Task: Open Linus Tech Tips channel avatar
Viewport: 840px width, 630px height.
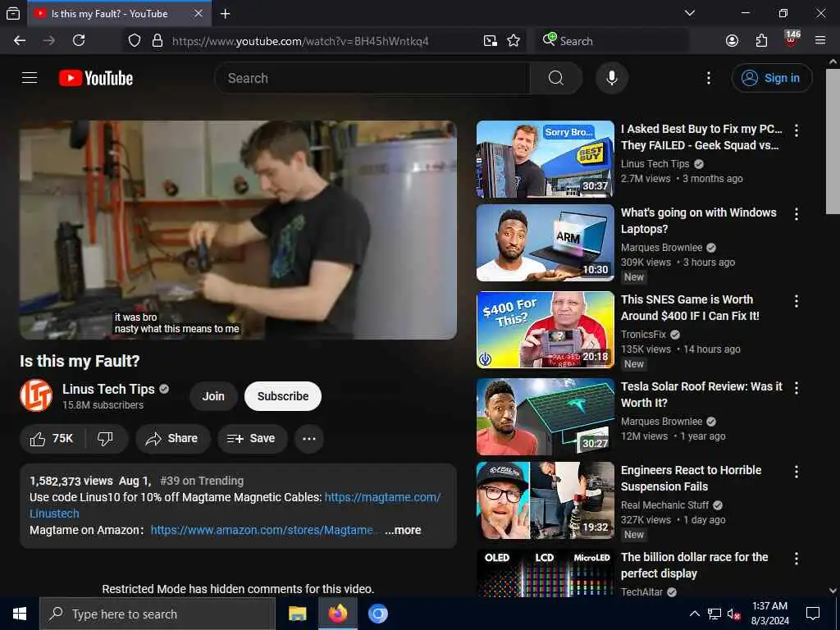Action: [x=36, y=396]
